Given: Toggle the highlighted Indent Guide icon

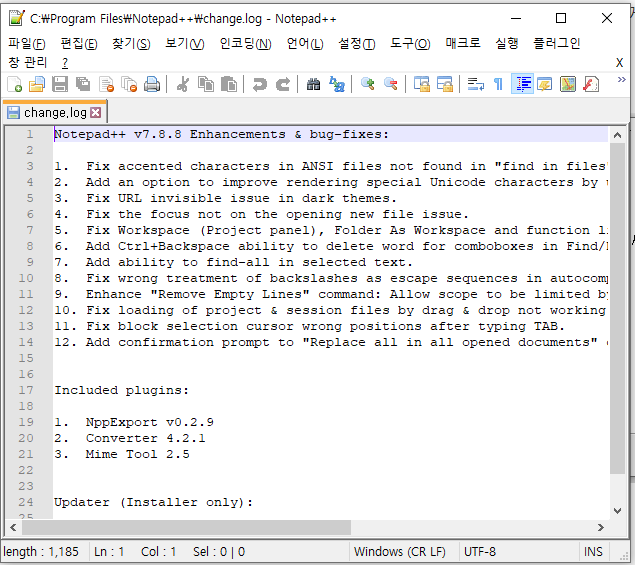Looking at the screenshot, I should coord(522,84).
